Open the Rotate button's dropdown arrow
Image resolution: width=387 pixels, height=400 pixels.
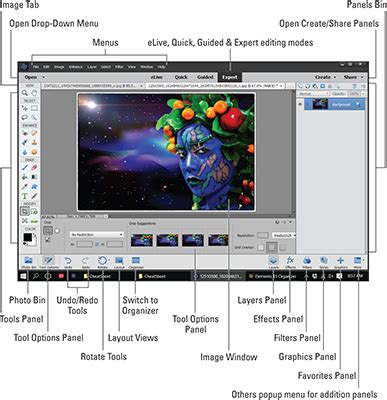pyautogui.click(x=109, y=259)
